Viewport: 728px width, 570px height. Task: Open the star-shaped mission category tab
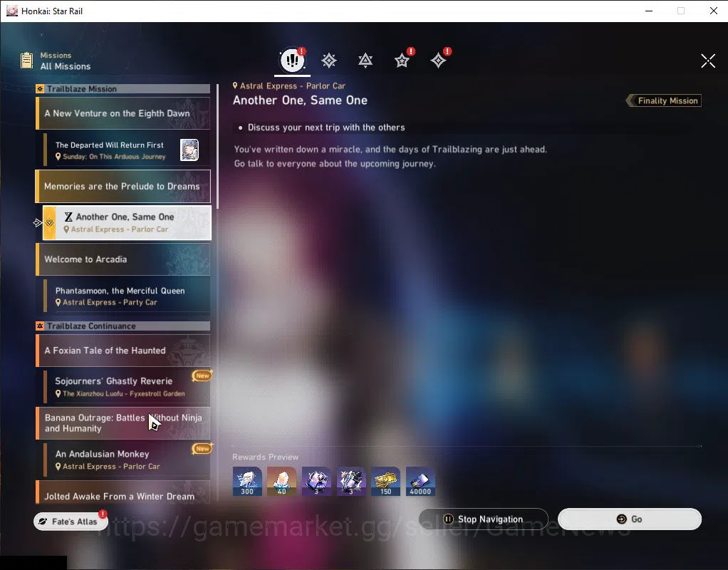click(402, 61)
